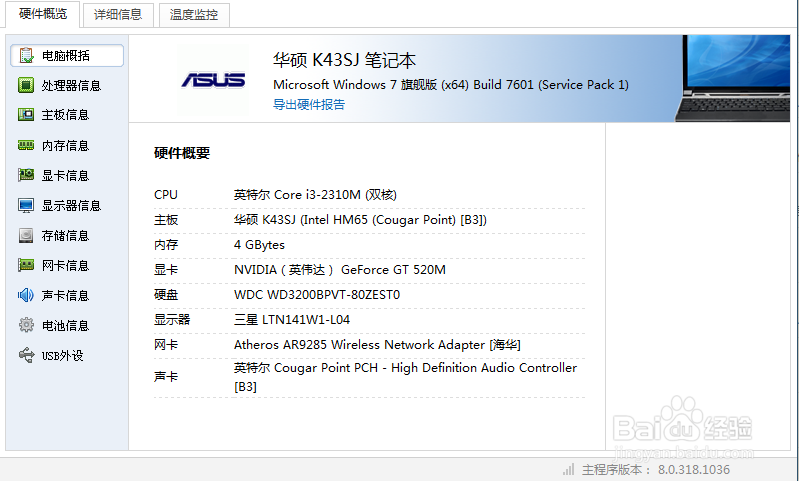This screenshot has width=799, height=481.
Task: Click the 声卡信息 speaker icon
Action: coord(26,295)
